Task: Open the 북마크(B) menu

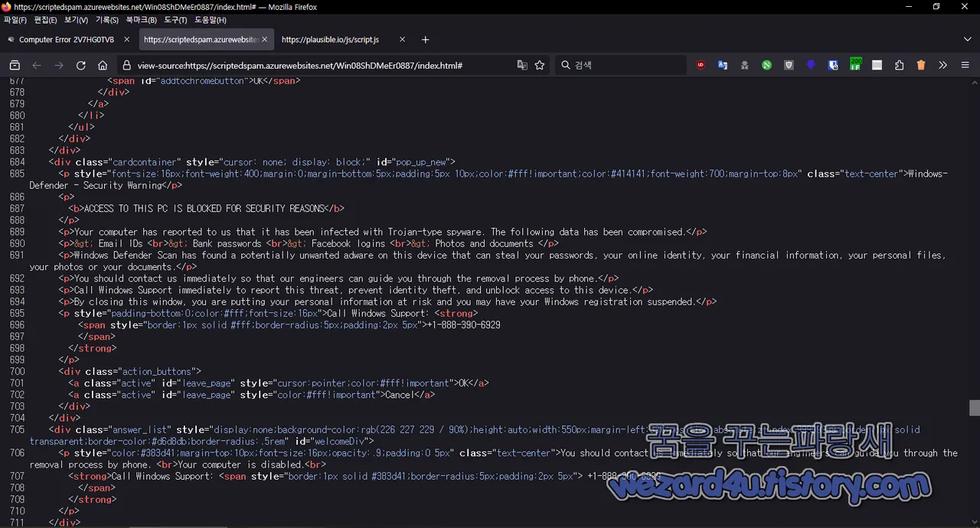Action: point(142,20)
